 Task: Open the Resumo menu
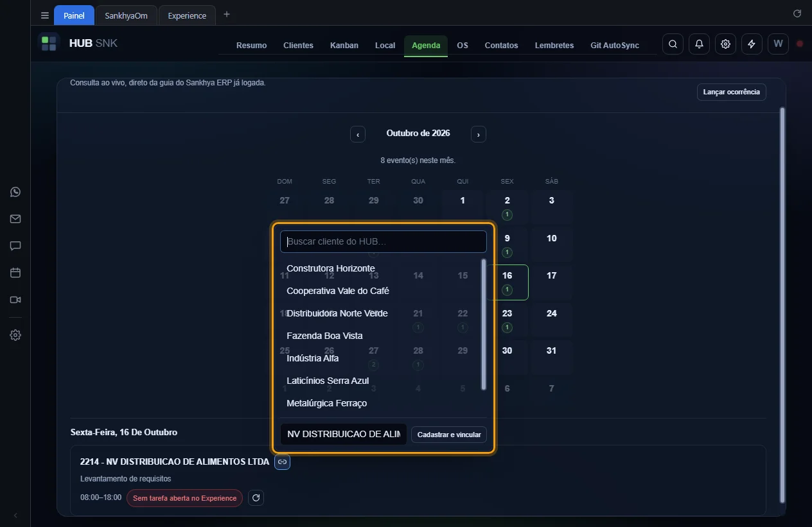coord(251,46)
